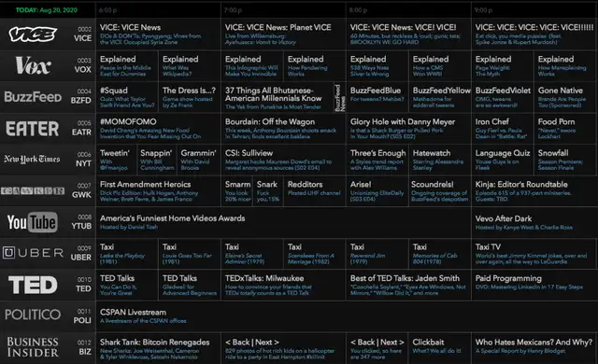Open First Amendment Heroics on Gawker
Viewport: 598px width, 364px height.
click(158, 190)
